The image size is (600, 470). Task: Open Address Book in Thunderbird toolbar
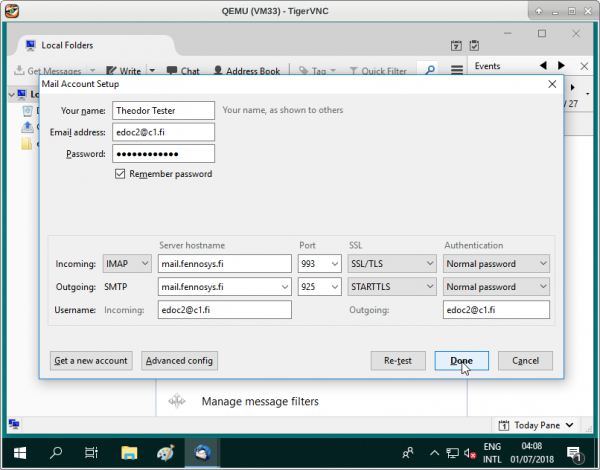247,71
